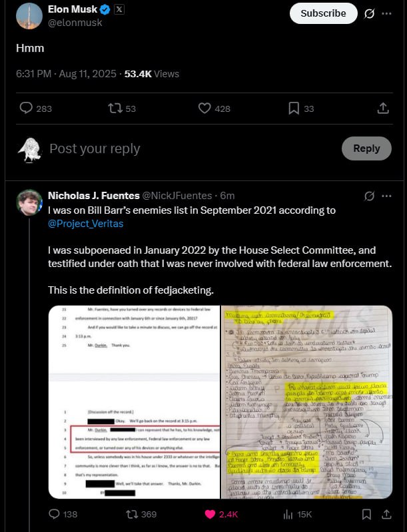The height and width of the screenshot is (532, 407).
Task: Like Elon Musk's post
Action: (214, 109)
